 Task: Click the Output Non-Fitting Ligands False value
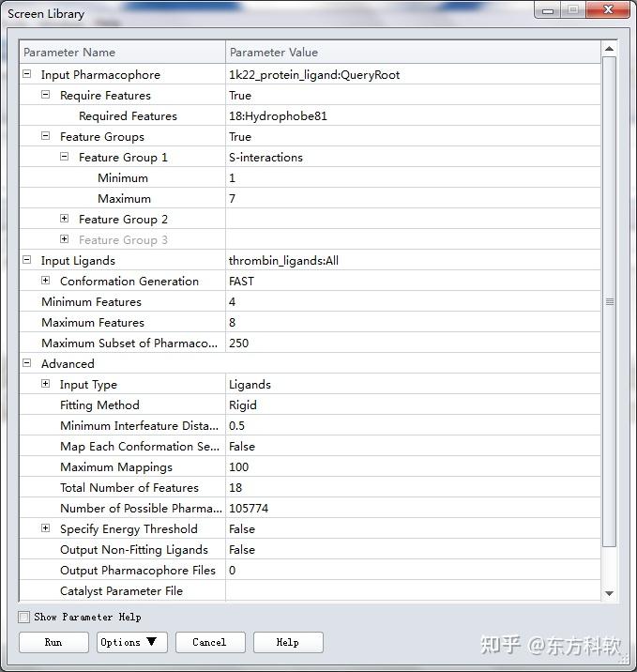tap(242, 549)
